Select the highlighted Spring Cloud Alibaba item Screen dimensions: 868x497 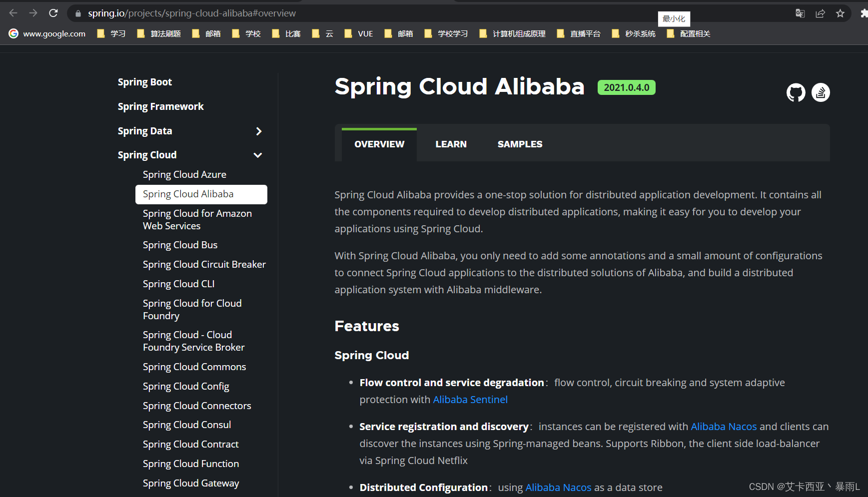[x=201, y=194]
